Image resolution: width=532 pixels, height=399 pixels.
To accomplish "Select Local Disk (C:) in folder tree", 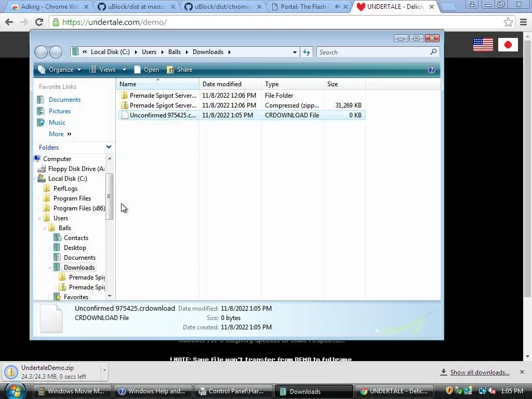I will [x=68, y=179].
